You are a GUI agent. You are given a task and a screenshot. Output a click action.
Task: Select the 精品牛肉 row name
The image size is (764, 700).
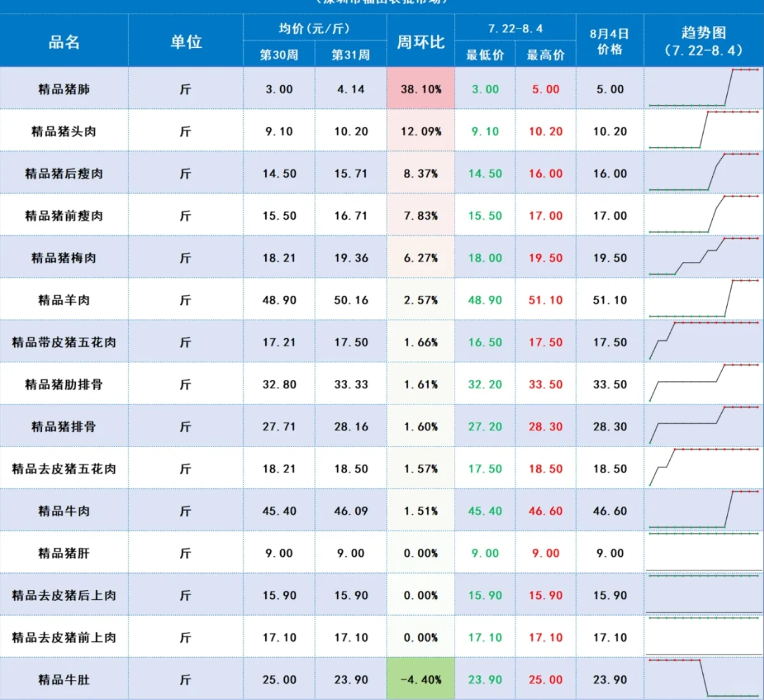pos(64,511)
